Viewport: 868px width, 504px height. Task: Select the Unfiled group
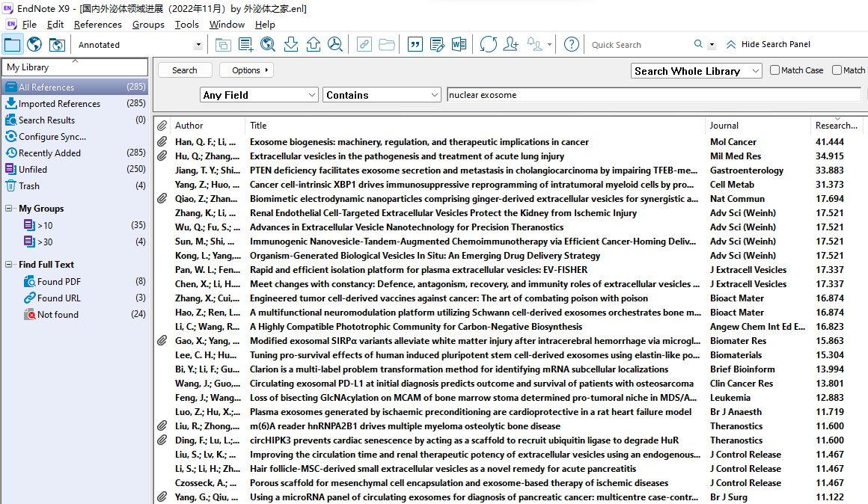76,169
